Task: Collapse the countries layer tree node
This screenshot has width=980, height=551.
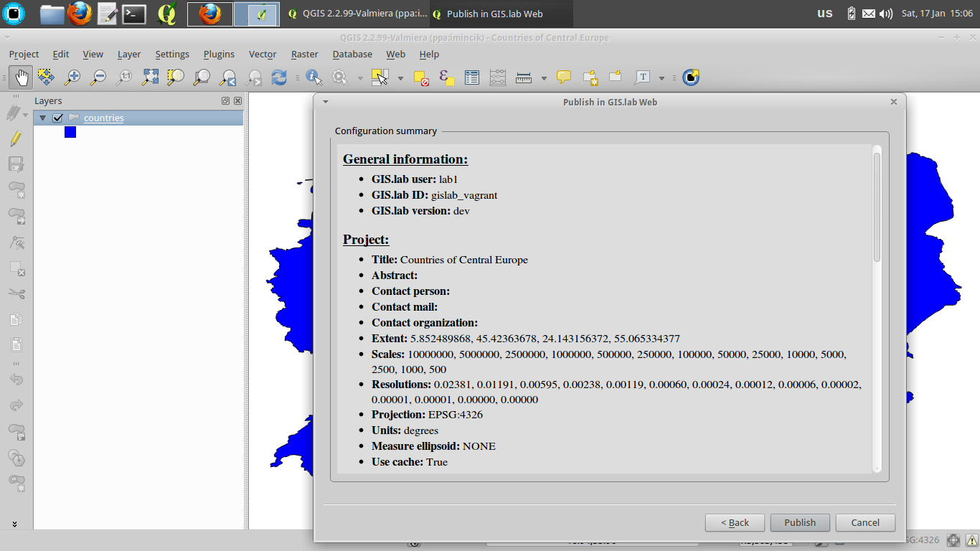Action: [43, 118]
